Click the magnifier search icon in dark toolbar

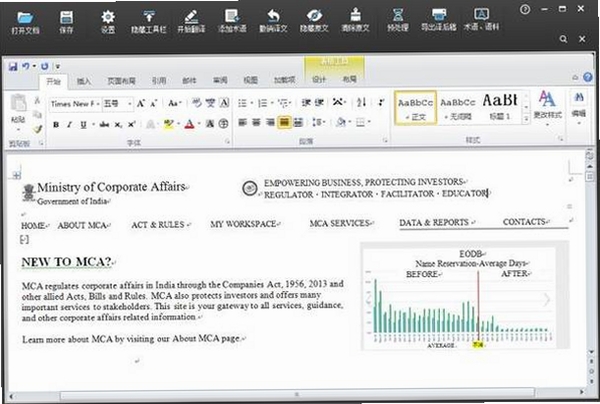[x=563, y=39]
